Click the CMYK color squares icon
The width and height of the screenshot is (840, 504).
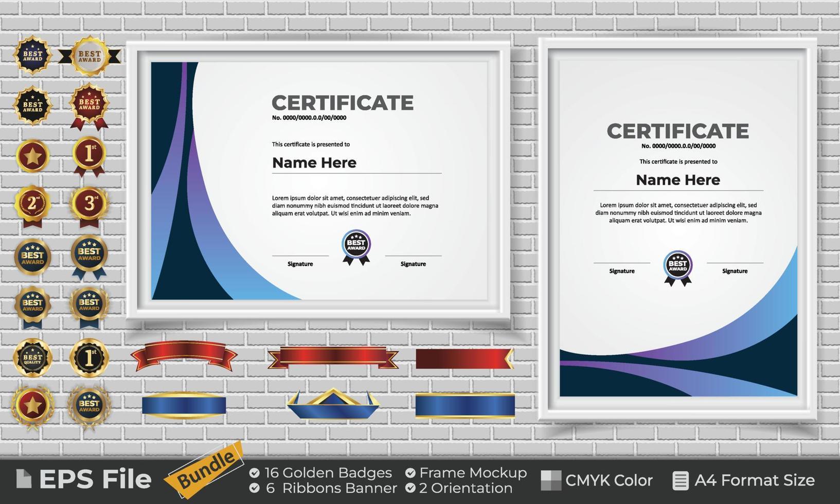click(x=551, y=480)
